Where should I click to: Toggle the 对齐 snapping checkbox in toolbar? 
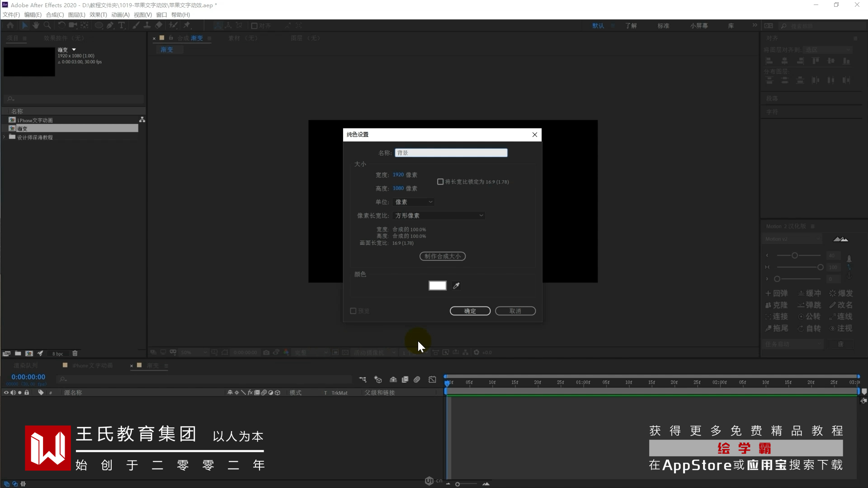coord(255,26)
